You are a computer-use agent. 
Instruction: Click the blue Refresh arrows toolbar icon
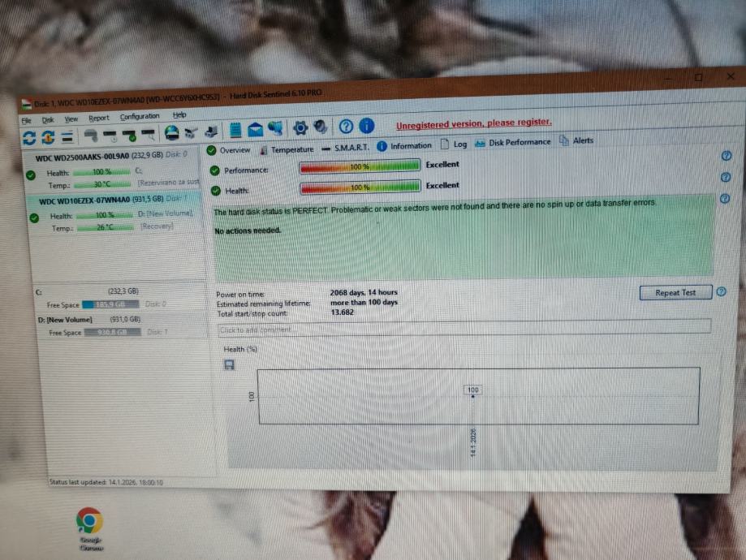pyautogui.click(x=29, y=138)
